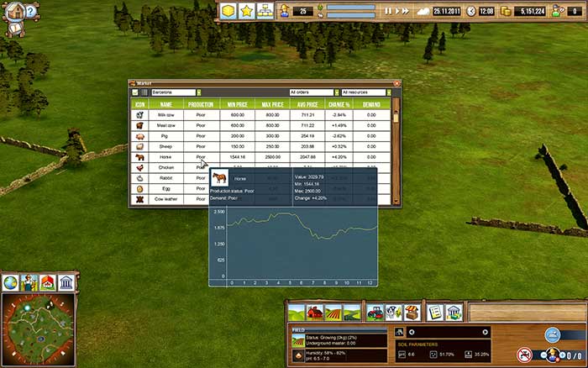The image size is (588, 368).
Task: Toggle the green checkmark box in Market
Action: coord(134,92)
